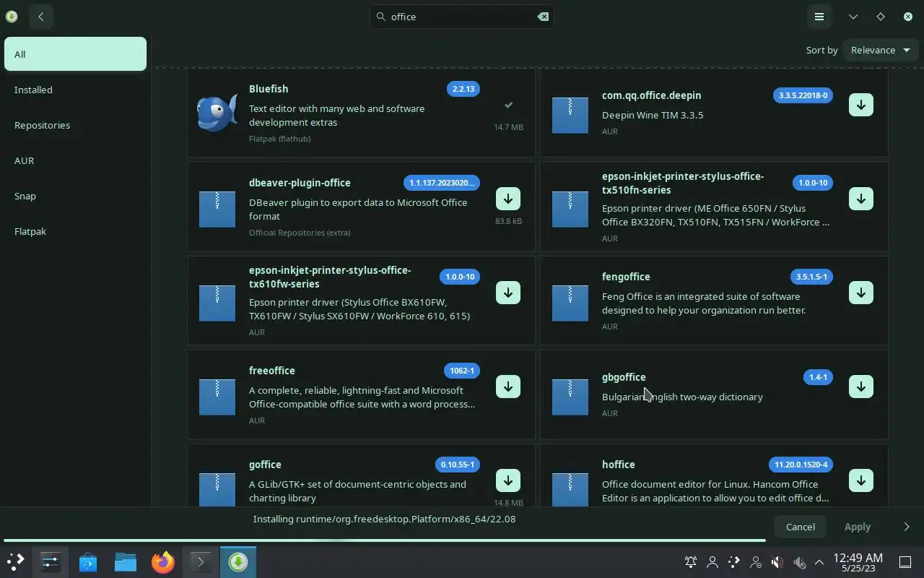Viewport: 924px width, 578px height.
Task: Open dbeaver-plugin-office details
Action: (300, 183)
